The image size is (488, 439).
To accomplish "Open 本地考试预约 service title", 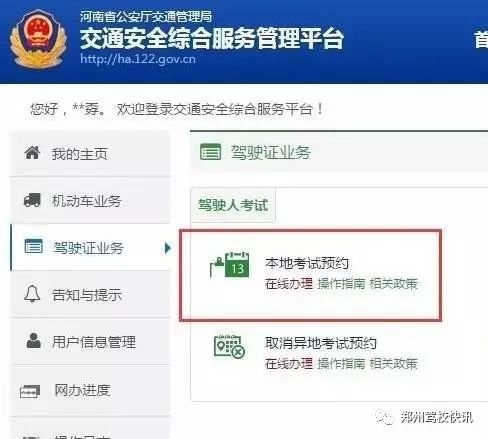I will click(x=307, y=263).
